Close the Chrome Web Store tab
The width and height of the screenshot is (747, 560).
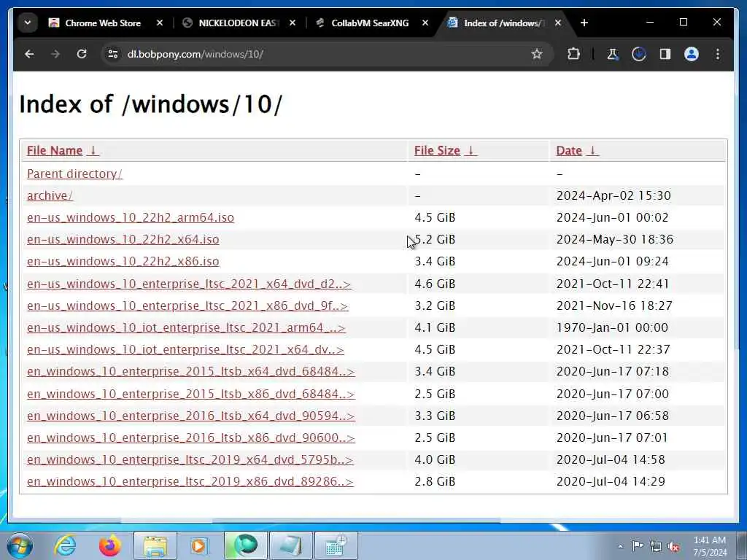(x=160, y=23)
